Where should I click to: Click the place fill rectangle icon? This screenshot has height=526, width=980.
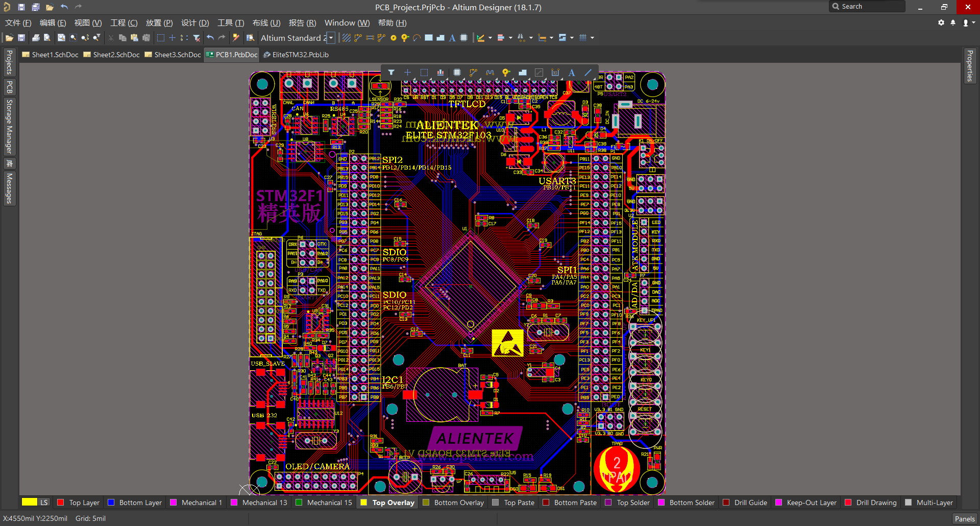(429, 38)
